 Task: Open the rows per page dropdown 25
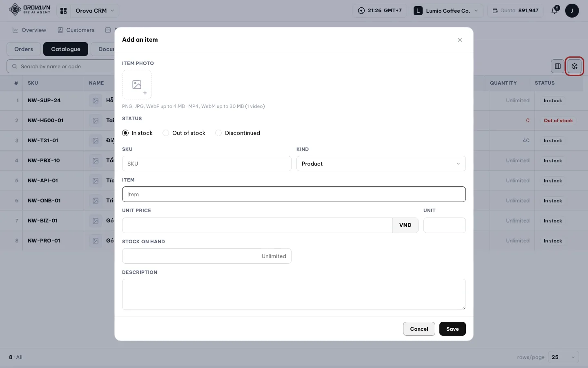click(563, 357)
